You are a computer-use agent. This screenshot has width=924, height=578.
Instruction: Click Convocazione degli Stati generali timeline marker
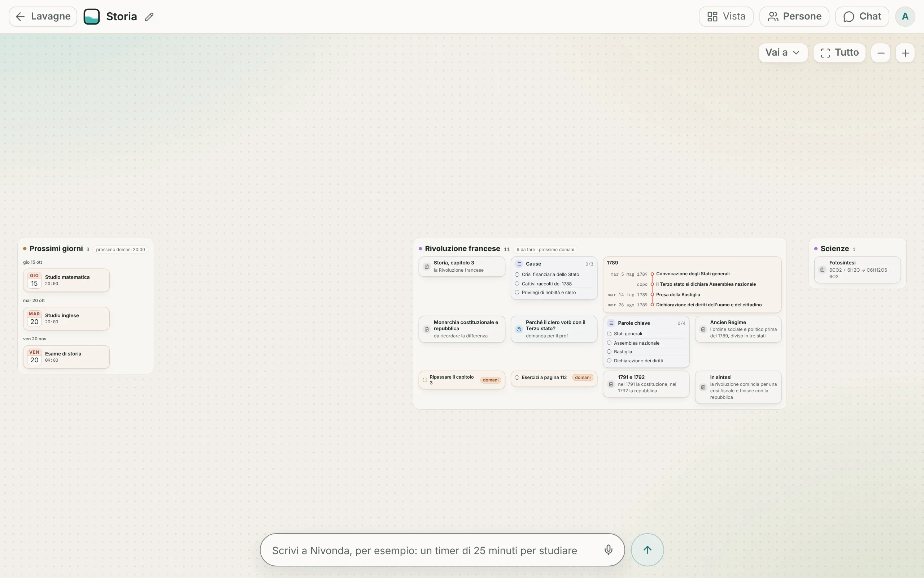[652, 274]
